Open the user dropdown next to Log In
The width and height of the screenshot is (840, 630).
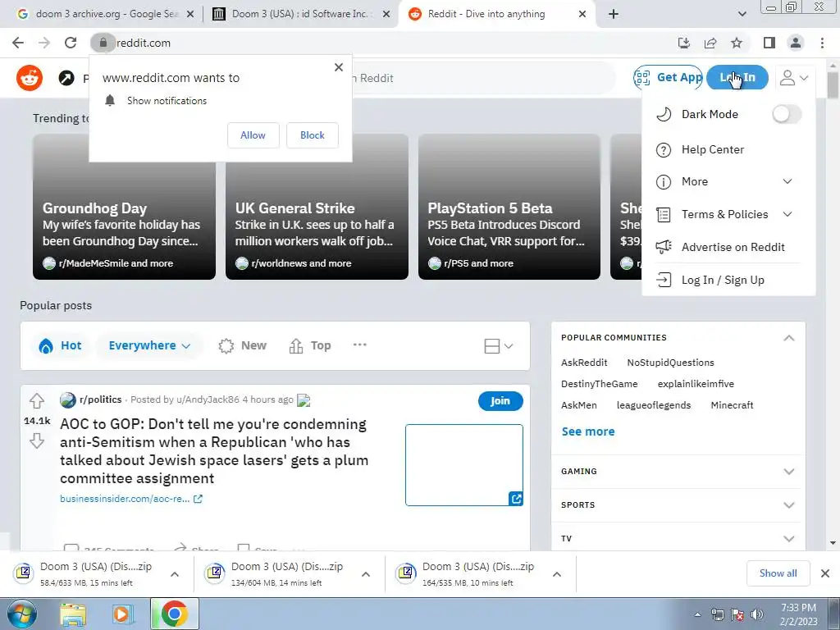(794, 78)
